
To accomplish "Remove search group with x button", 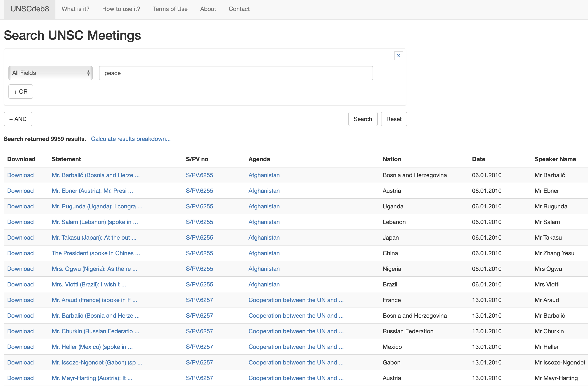I will point(398,56).
